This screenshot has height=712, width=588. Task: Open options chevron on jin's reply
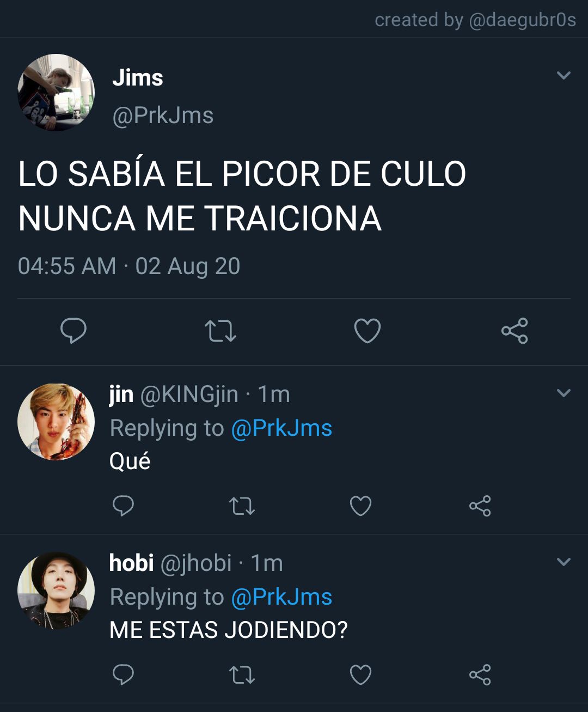click(x=564, y=393)
